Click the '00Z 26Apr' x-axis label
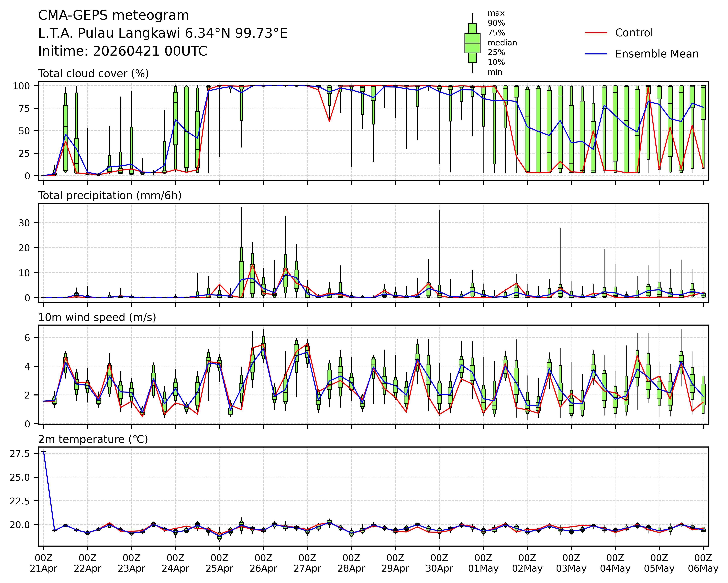The image size is (728, 583). pos(263,563)
